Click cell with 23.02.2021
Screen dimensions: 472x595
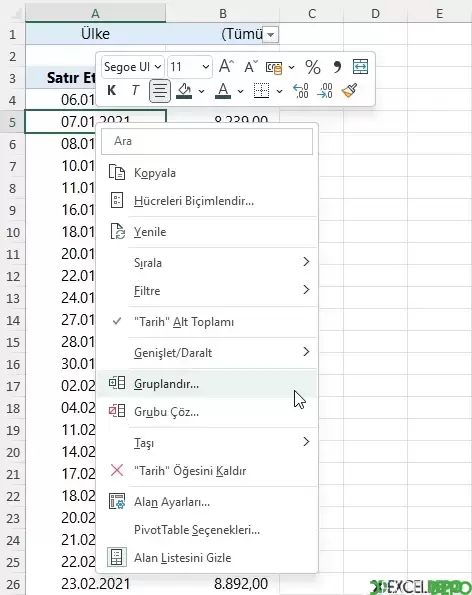96,584
